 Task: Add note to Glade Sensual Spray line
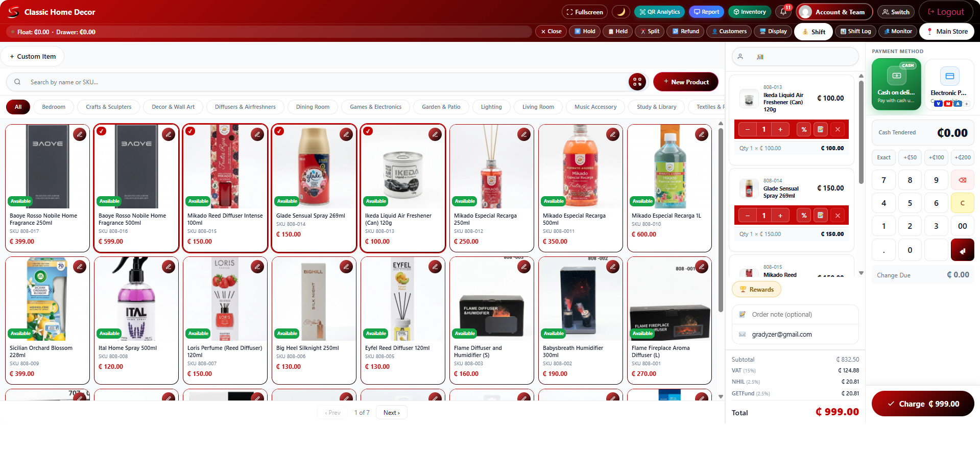tap(821, 216)
